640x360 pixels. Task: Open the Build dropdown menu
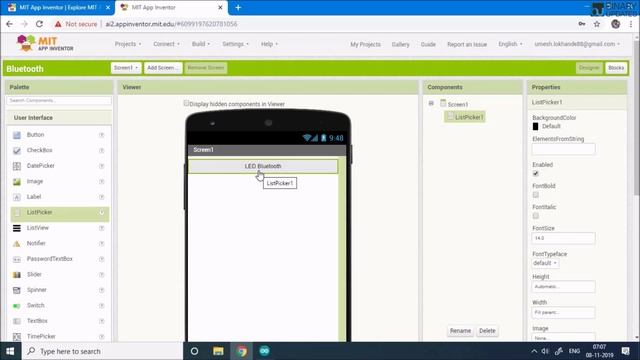pos(201,44)
